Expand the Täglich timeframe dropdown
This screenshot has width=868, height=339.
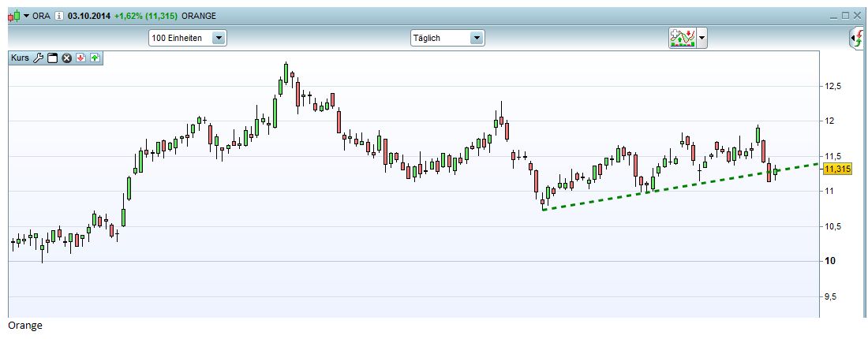(476, 38)
